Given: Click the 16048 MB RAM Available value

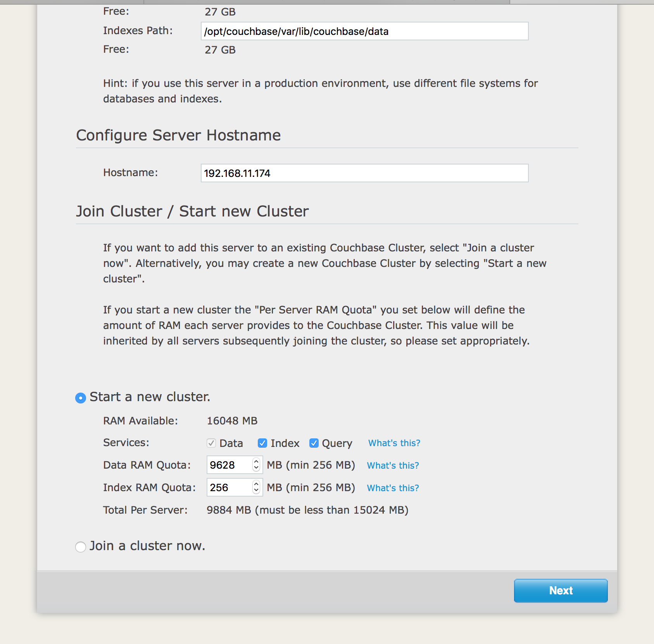Looking at the screenshot, I should click(232, 421).
